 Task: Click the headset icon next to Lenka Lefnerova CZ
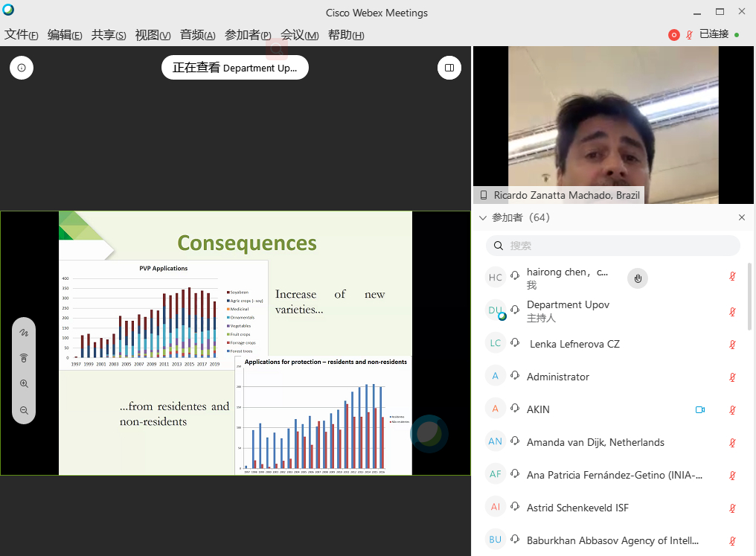[x=515, y=342]
